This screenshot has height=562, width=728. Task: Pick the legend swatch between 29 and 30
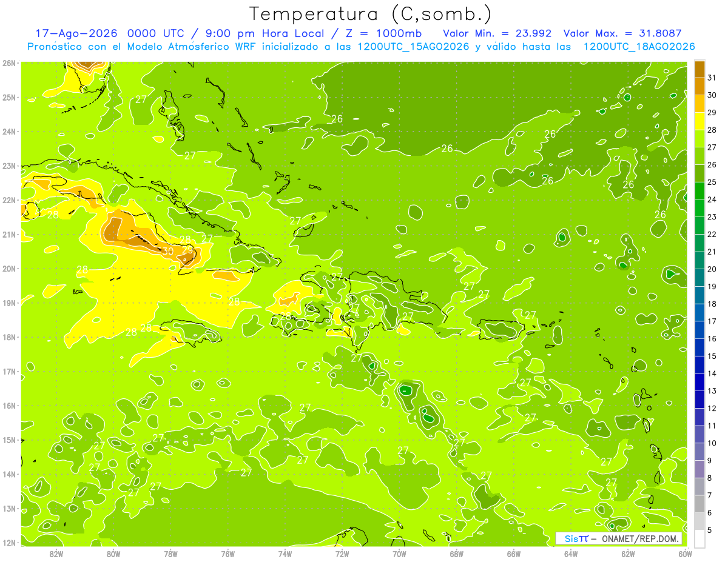(699, 104)
